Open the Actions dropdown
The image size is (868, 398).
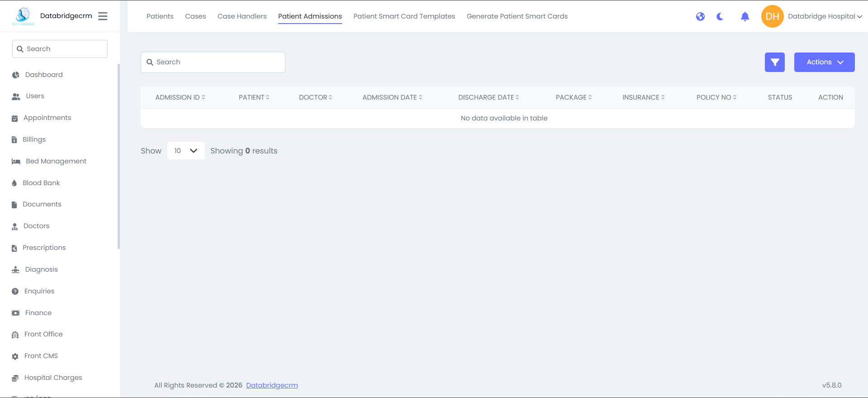click(x=825, y=62)
